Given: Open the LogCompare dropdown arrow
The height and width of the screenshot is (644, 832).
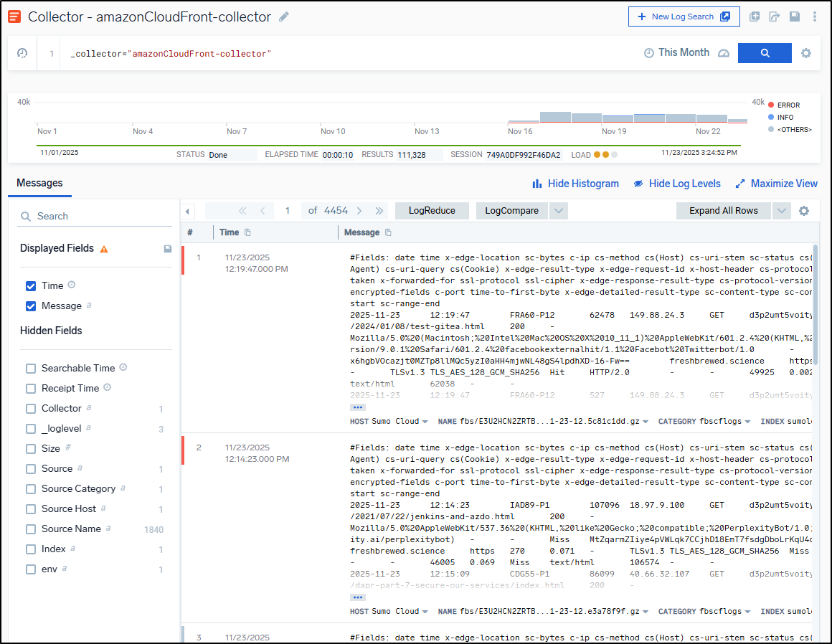Looking at the screenshot, I should point(559,211).
